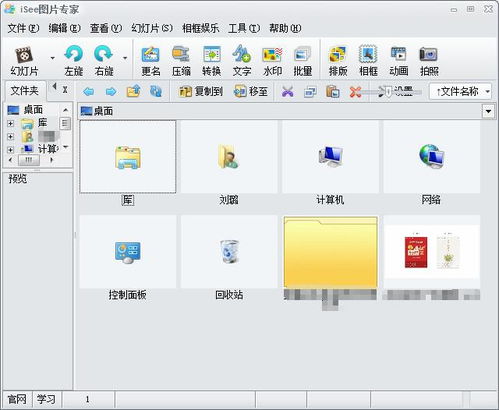Launch the 拍照 camera tool
499x410 pixels.
click(x=429, y=61)
